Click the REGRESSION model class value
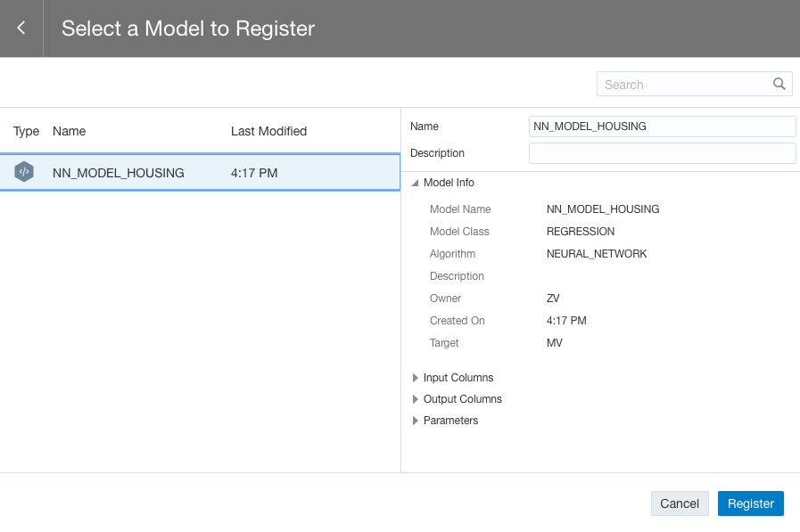 581,232
